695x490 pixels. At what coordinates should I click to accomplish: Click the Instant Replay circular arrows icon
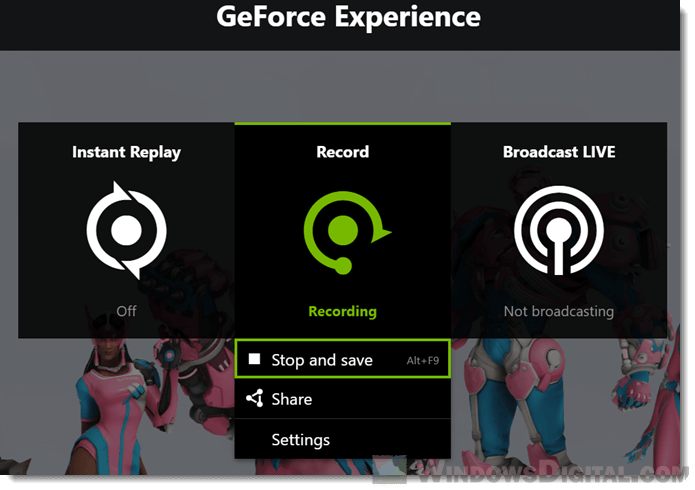pyautogui.click(x=126, y=230)
